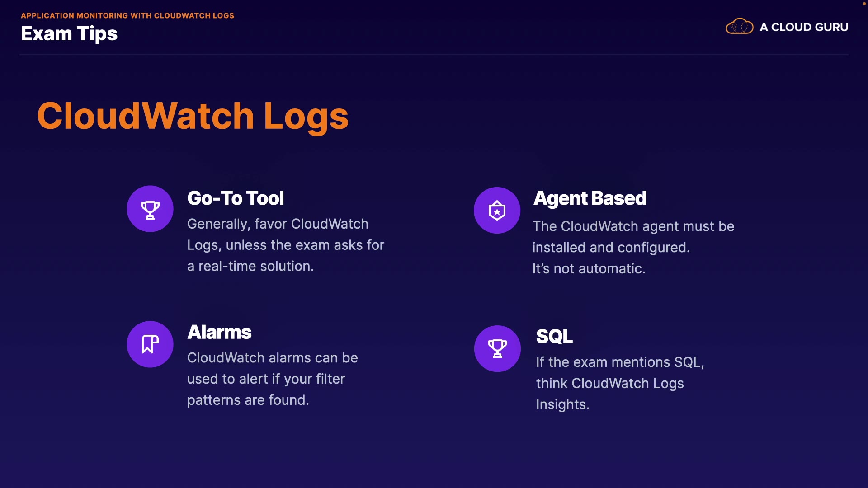Image resolution: width=868 pixels, height=488 pixels.
Task: Click the small orange dot in top-right corner
Action: point(864,4)
